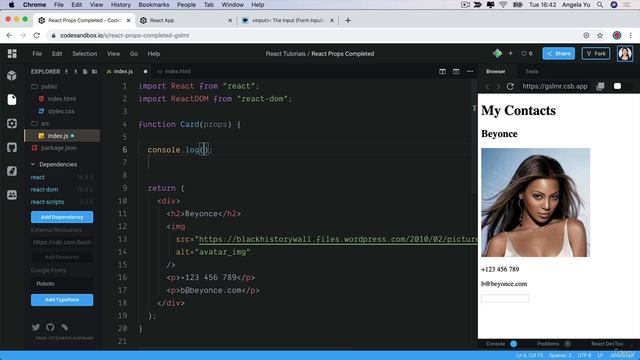Switch to the React App Chrome tab

coord(186,20)
